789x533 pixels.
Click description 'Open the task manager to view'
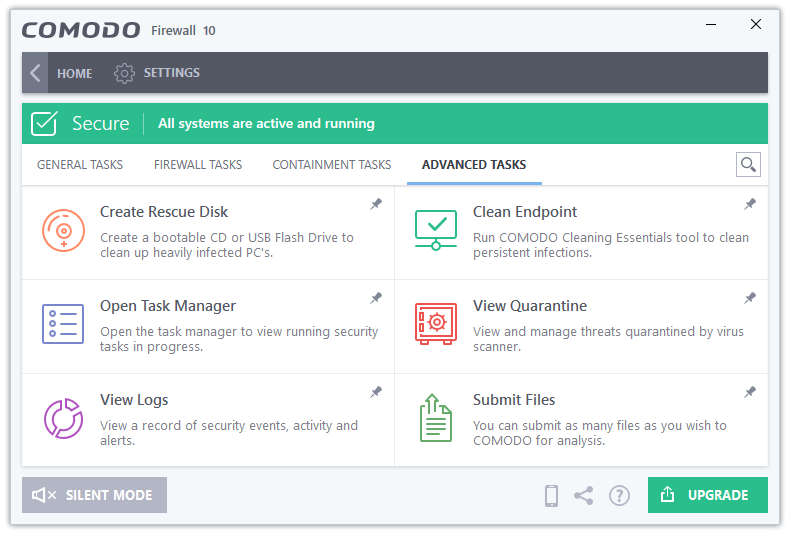[x=239, y=339]
